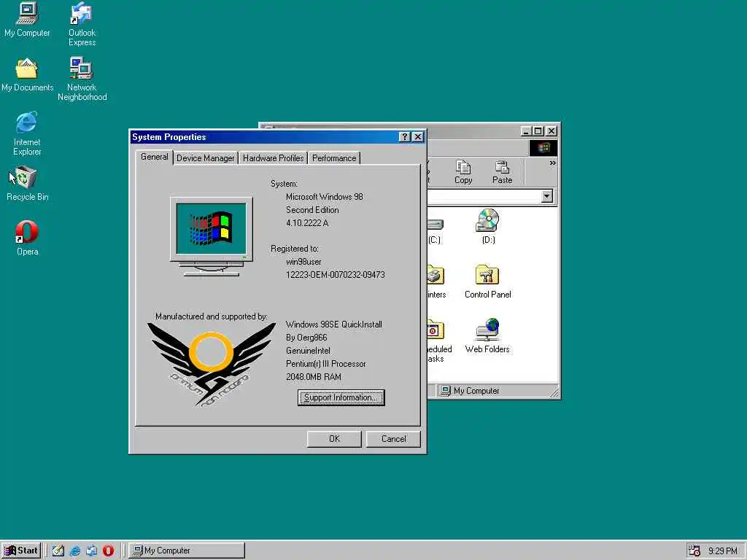The image size is (747, 560).
Task: Click the winged OEM logo image
Action: click(x=211, y=365)
